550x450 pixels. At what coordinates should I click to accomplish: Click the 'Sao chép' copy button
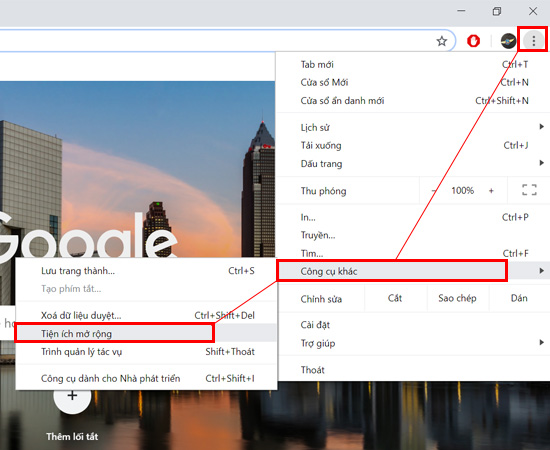(457, 298)
